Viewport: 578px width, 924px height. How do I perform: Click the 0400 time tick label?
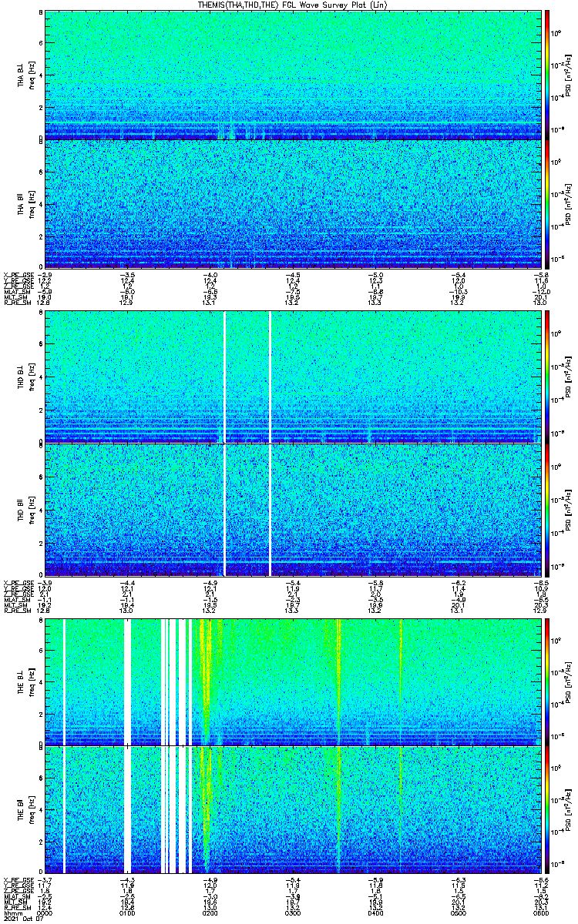pos(374,912)
